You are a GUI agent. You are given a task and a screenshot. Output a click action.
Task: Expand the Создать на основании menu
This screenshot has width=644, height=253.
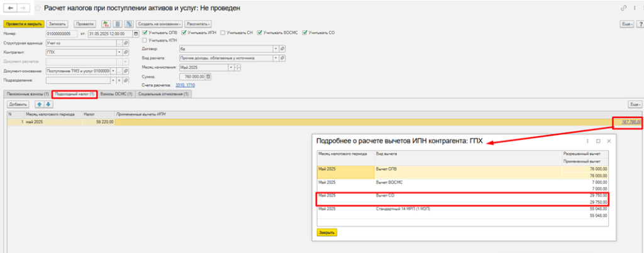[x=158, y=23]
